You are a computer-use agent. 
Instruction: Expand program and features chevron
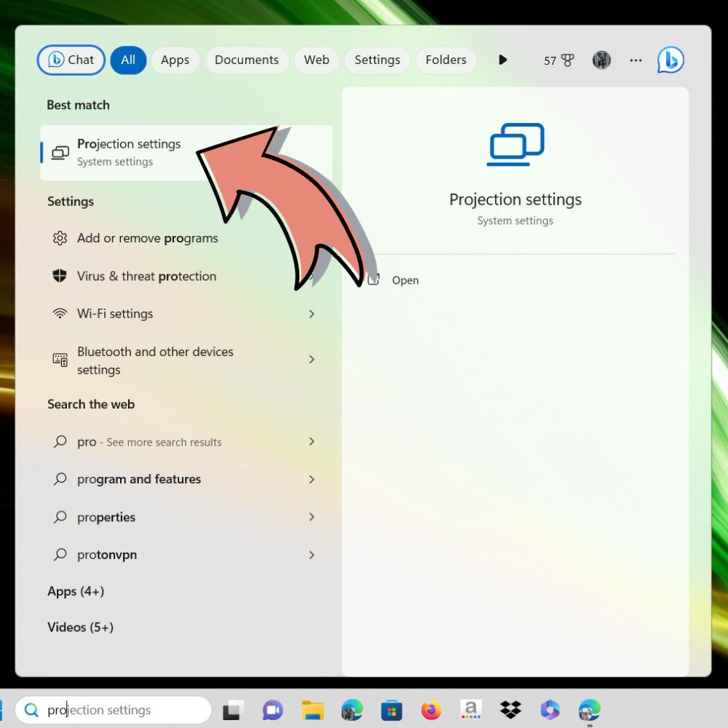pyautogui.click(x=312, y=479)
